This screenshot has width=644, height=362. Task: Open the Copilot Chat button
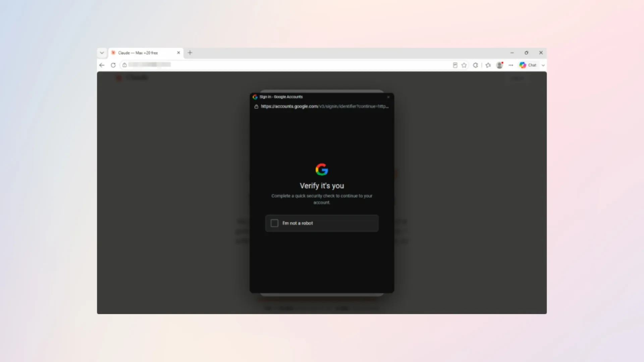click(x=528, y=65)
